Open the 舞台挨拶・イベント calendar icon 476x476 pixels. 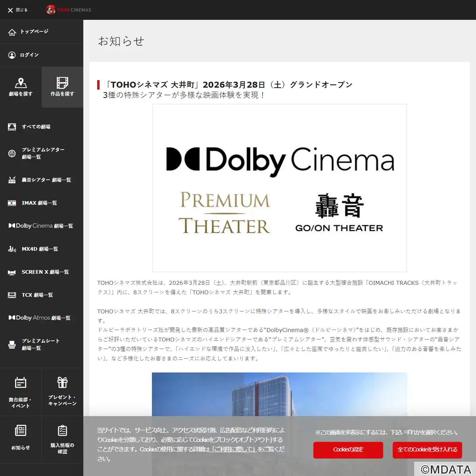click(21, 383)
